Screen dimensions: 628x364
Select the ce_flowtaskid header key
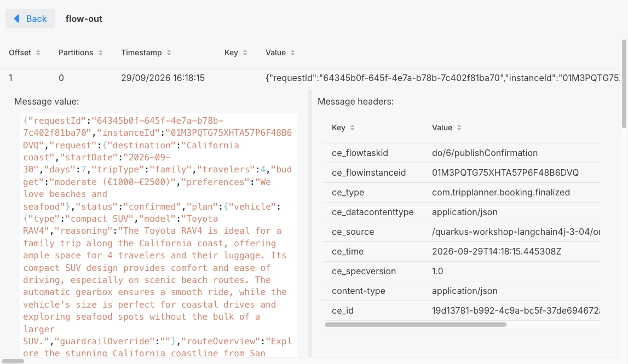[360, 153]
